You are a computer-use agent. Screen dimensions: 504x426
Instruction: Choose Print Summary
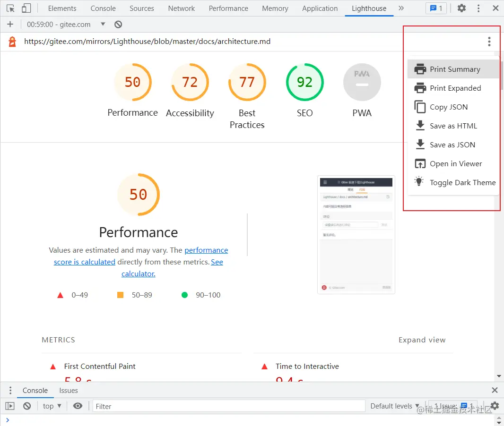tap(453, 69)
